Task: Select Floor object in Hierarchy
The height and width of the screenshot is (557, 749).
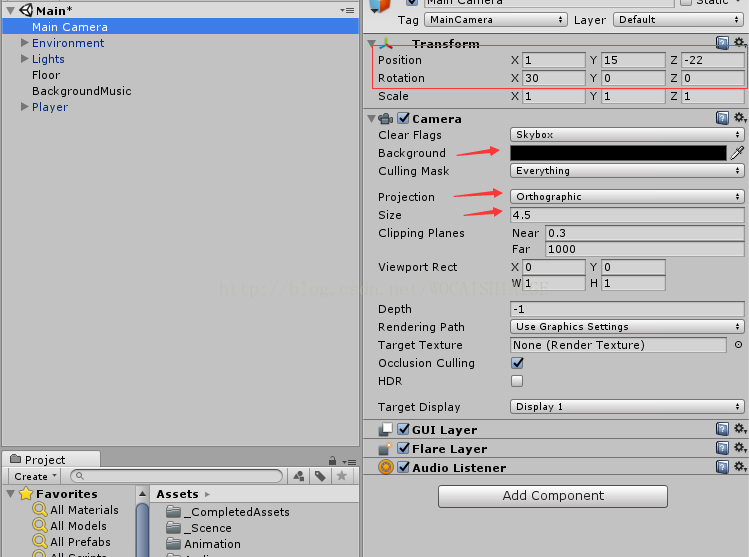Action: click(x=46, y=75)
